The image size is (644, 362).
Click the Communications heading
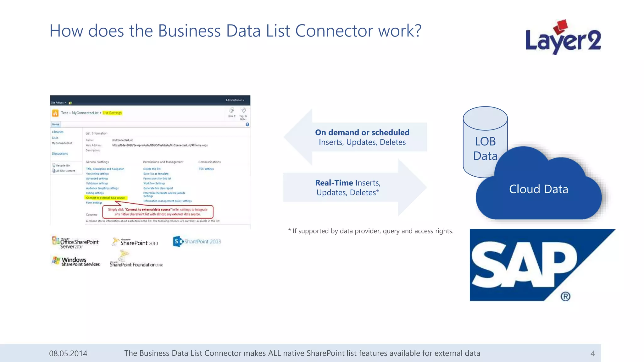click(209, 162)
